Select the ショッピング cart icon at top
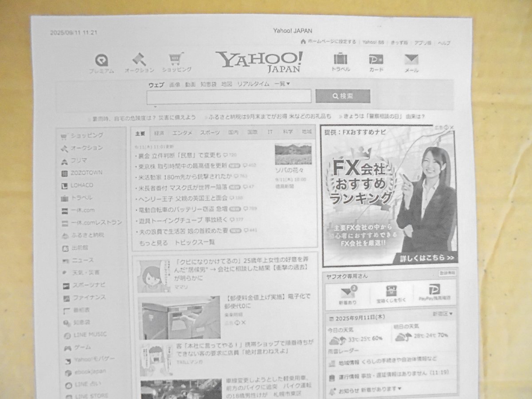Screen dimensions: 532x399 (176, 59)
